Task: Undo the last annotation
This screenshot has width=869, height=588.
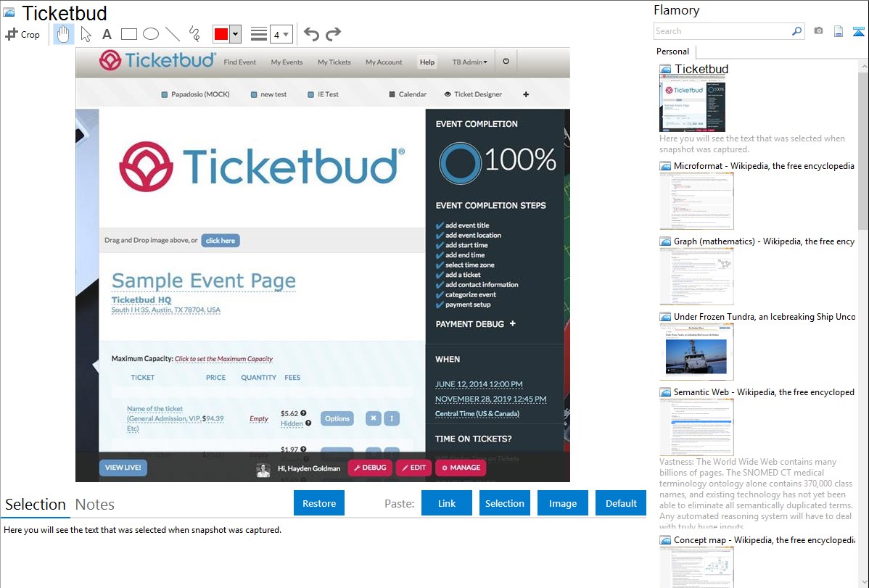Action: coord(311,34)
